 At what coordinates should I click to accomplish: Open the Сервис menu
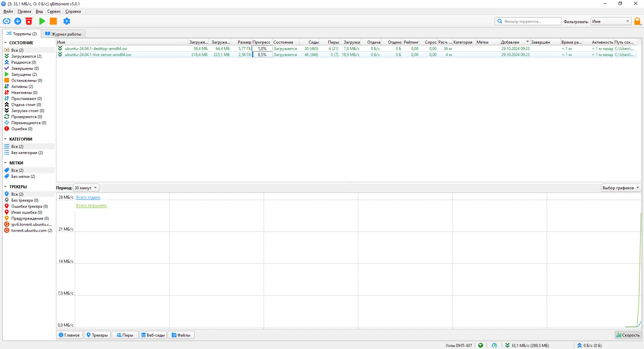coord(54,11)
